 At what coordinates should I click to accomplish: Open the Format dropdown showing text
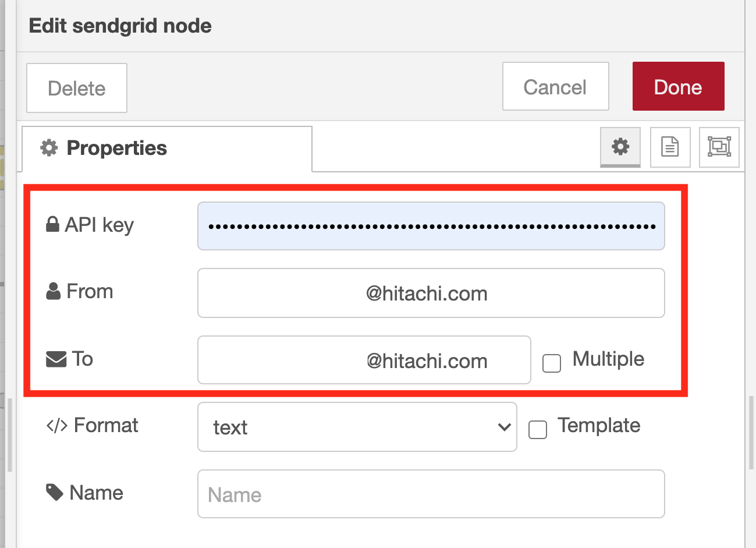(357, 427)
